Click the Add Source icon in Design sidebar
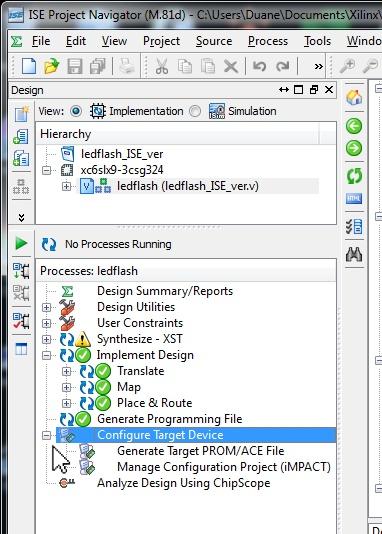This screenshot has height=534, width=382. [x=21, y=137]
